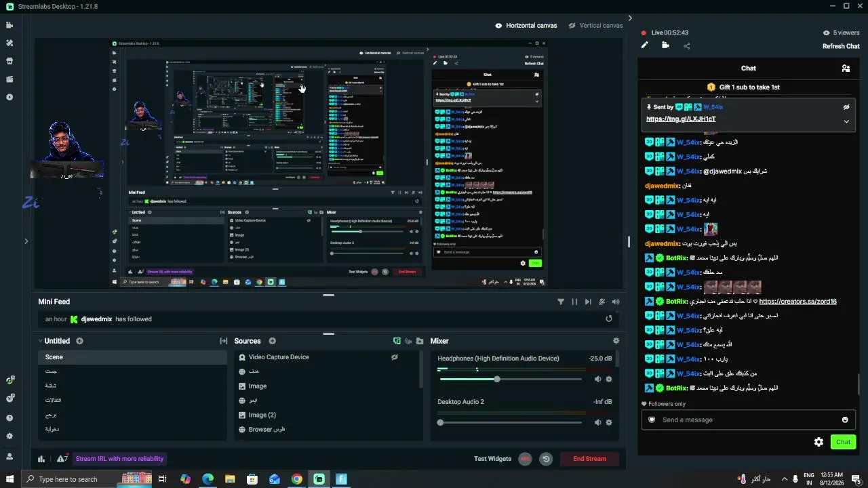868x488 pixels.
Task: Open the Highlighter clapperboard icon in the sidebar
Action: coord(9,79)
